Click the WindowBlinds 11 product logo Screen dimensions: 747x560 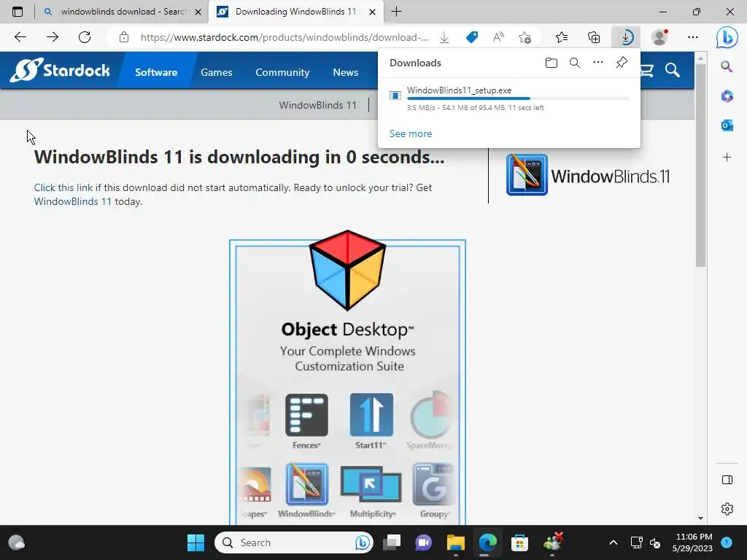588,175
